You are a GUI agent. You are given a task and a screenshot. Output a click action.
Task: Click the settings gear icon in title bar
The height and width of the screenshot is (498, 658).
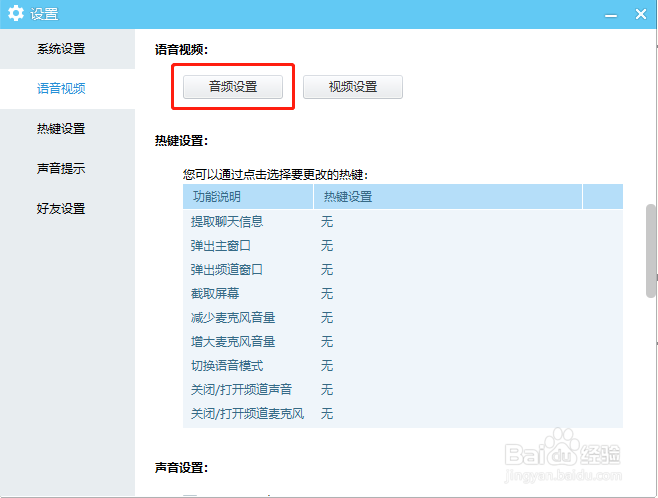click(x=16, y=13)
